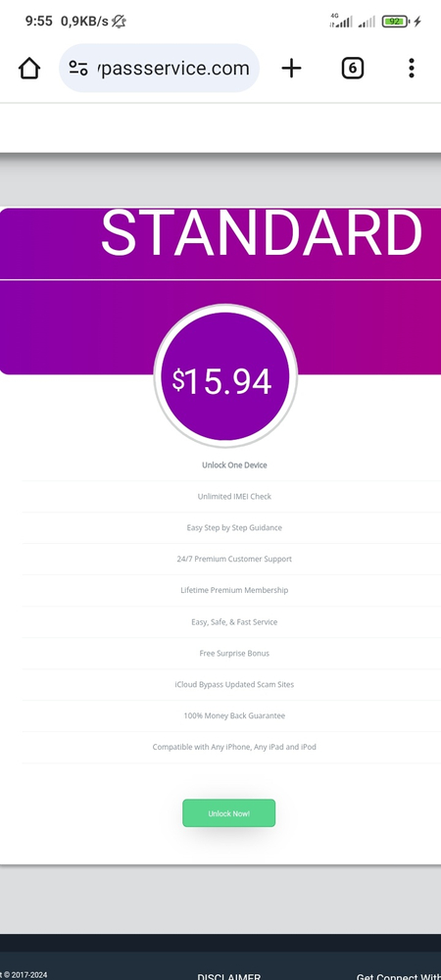Select the 100% Money Back Guarantee line
The image size is (441, 980).
coord(234,715)
